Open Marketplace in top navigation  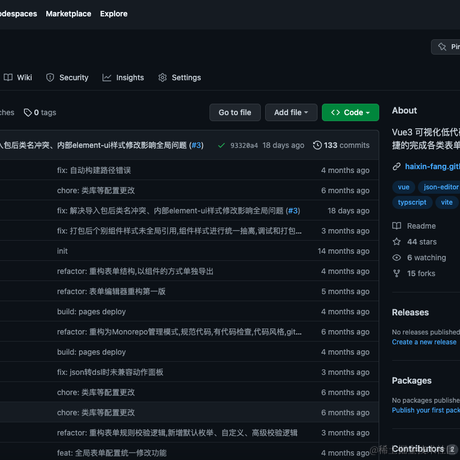point(68,14)
